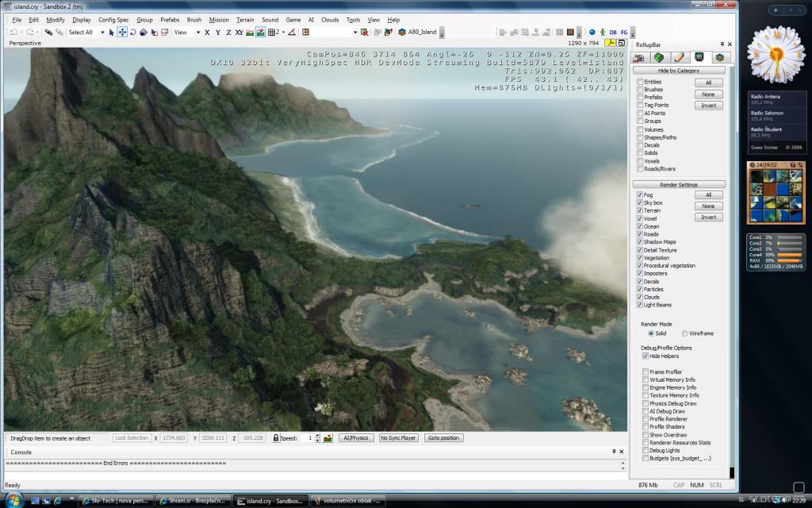Open the Clouds menu
Screen dimensions: 812x508
[x=330, y=20]
